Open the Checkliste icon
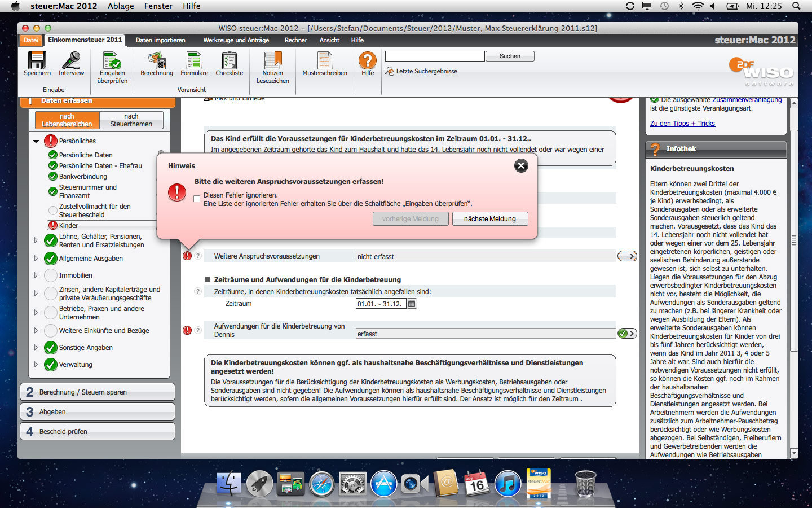 229,60
